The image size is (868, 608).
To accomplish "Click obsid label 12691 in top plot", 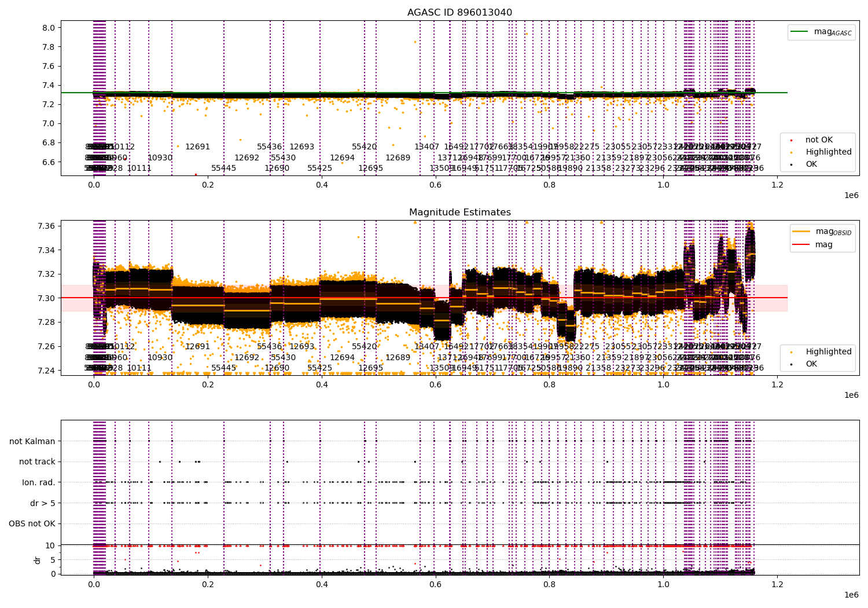I will click(197, 147).
